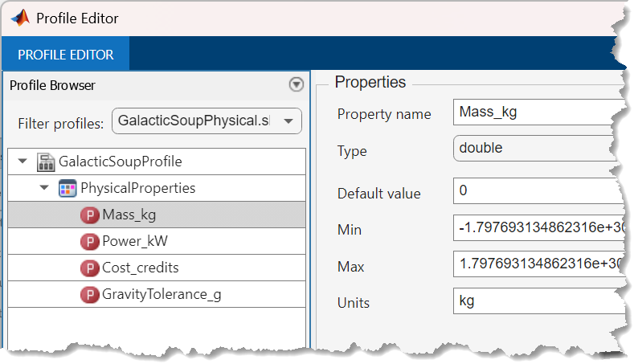Select GravityTolerance_g in the profile tree
This screenshot has height=364, width=634.
tap(161, 294)
